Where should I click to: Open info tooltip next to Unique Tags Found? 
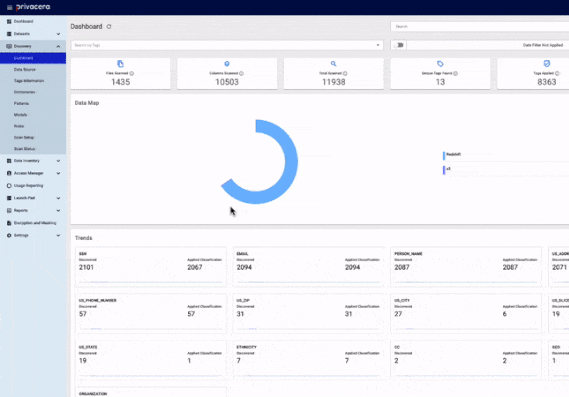coord(455,73)
